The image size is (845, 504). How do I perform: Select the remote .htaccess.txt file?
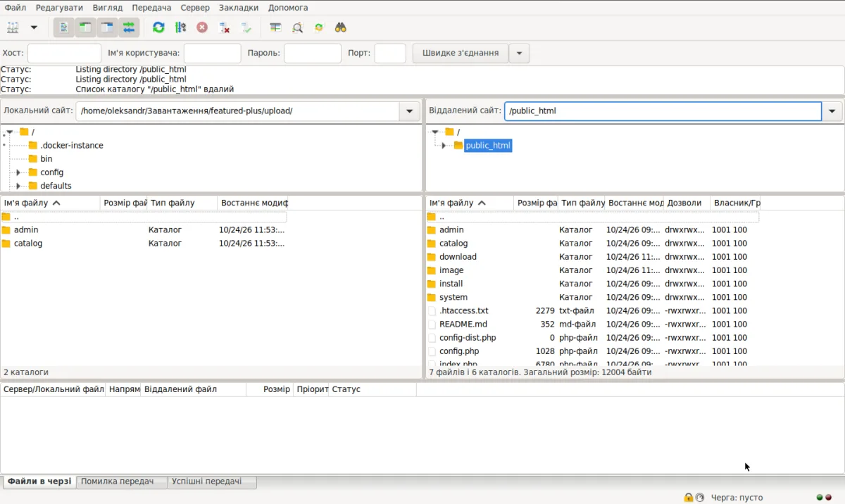coord(593,310)
